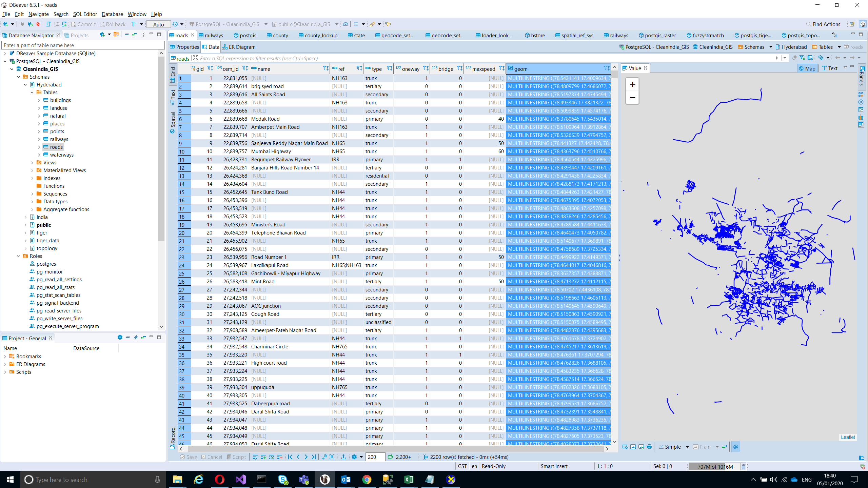The image size is (868, 488).
Task: Open the SQL Editor menu
Action: point(85,14)
